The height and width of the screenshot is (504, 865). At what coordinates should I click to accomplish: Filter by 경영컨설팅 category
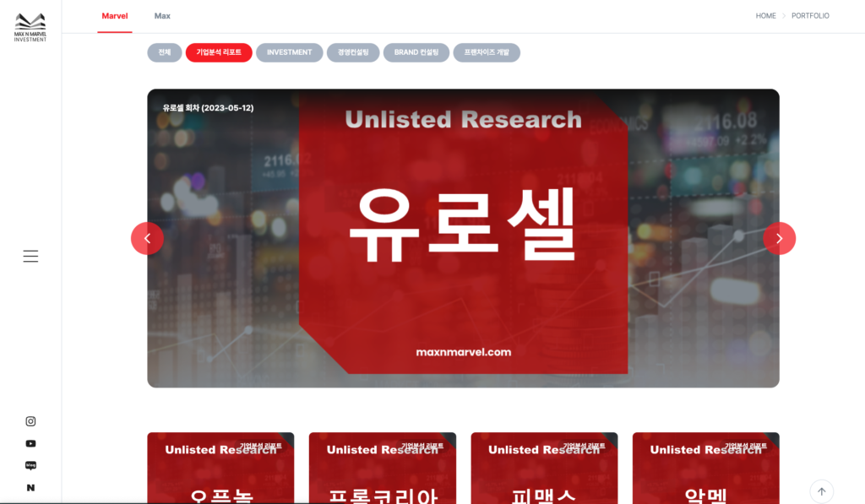(353, 52)
